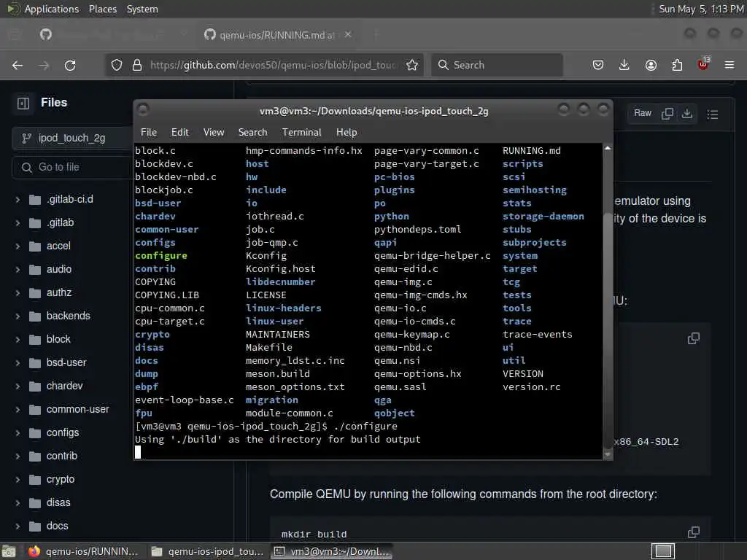Viewport: 747px width, 560px height.
Task: Open the terminal View menu
Action: click(214, 133)
